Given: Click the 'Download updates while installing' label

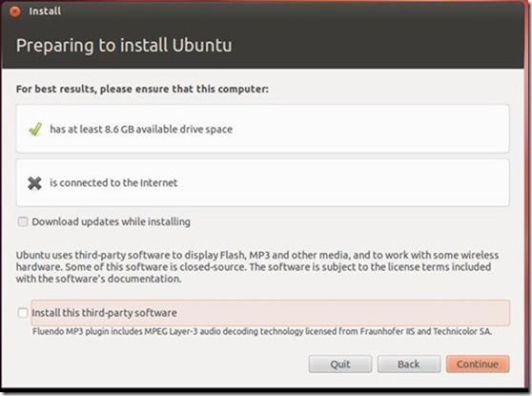Looking at the screenshot, I should pos(111,221).
